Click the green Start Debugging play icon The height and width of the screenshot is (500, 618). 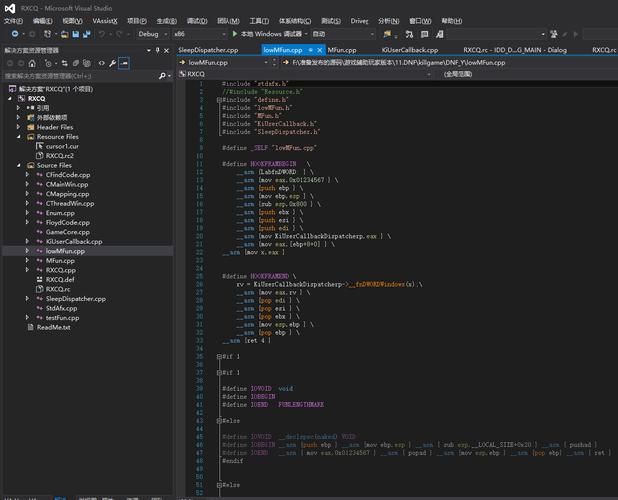tap(235, 34)
